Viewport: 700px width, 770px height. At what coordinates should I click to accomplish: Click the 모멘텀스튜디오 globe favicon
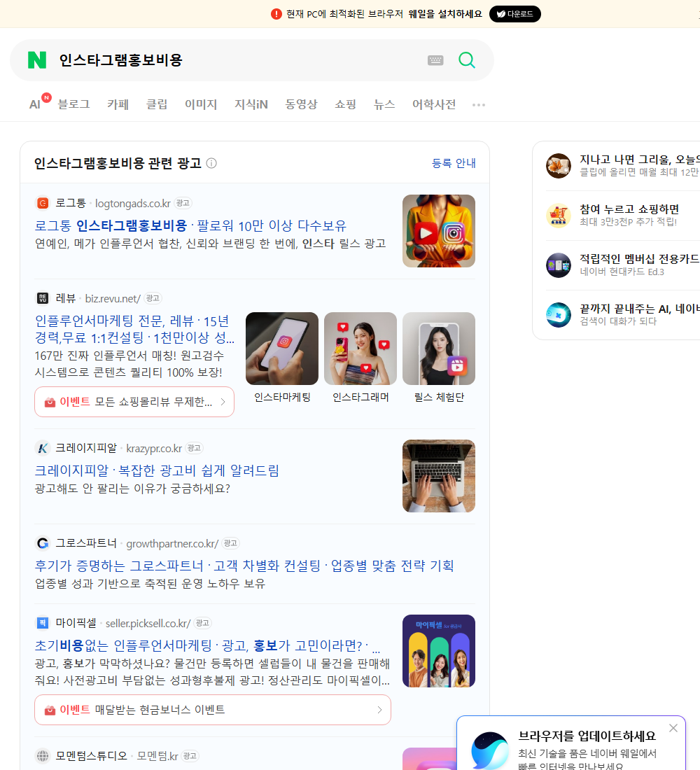click(x=43, y=756)
